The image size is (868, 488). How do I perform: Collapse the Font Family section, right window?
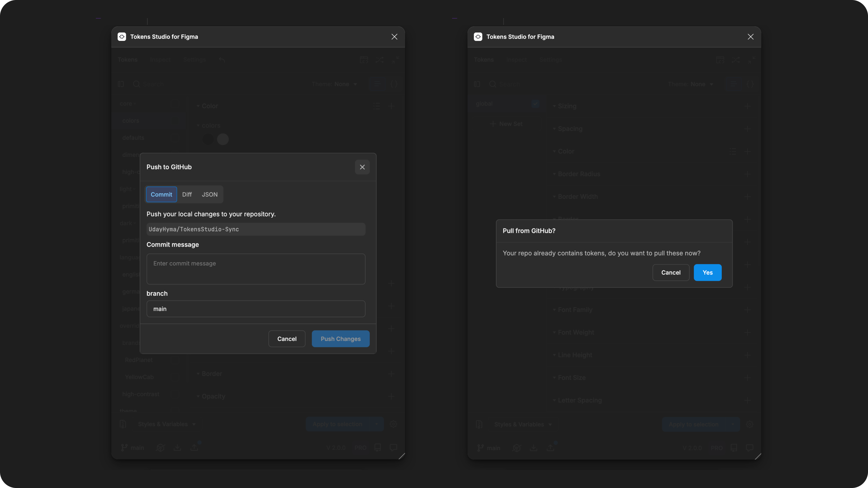[554, 310]
